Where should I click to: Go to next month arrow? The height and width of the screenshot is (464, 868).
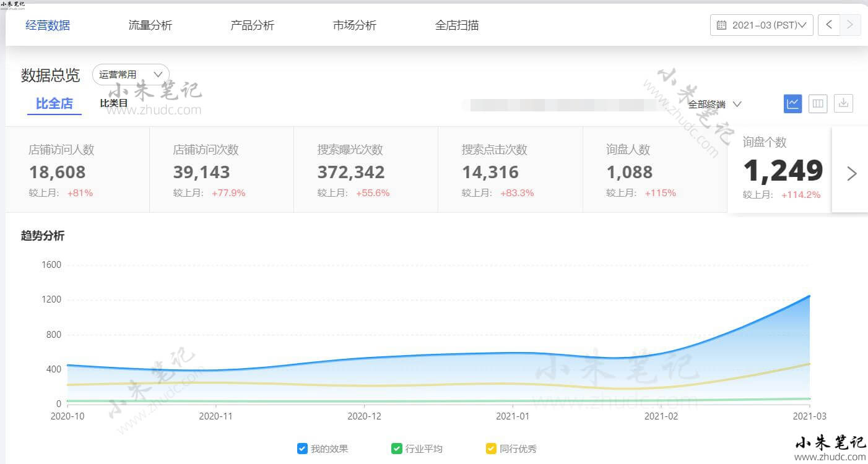(x=850, y=25)
